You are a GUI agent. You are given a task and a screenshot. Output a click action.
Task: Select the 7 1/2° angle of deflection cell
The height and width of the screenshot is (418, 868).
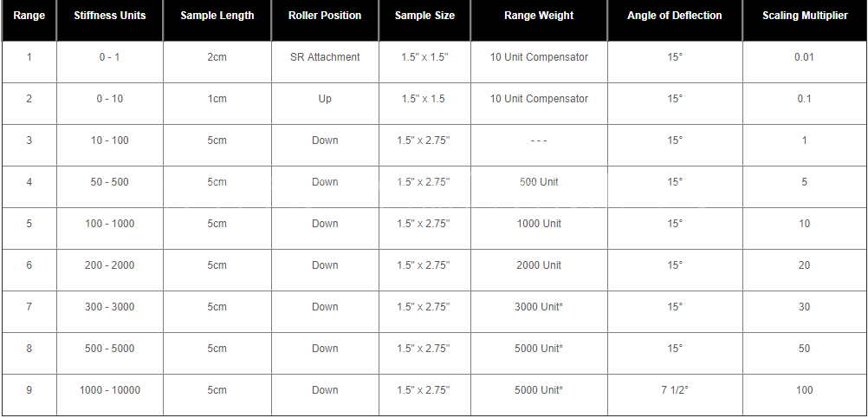675,390
